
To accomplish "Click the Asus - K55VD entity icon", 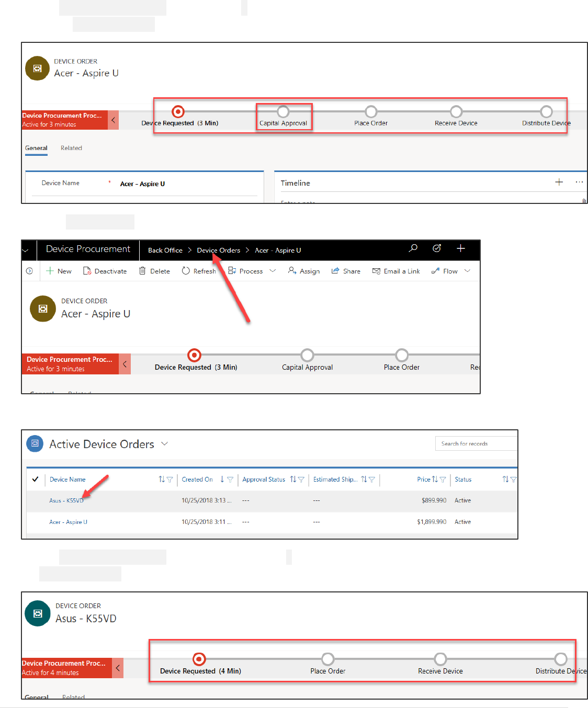I will coord(38,613).
